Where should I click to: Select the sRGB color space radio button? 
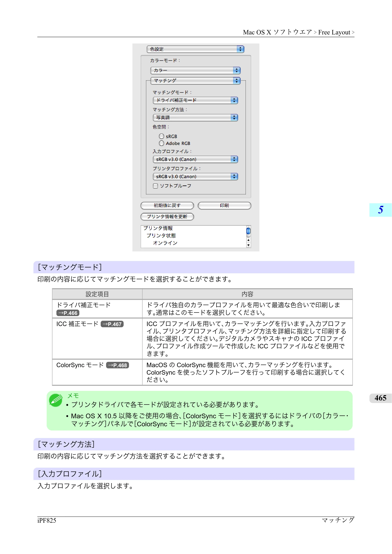161,136
